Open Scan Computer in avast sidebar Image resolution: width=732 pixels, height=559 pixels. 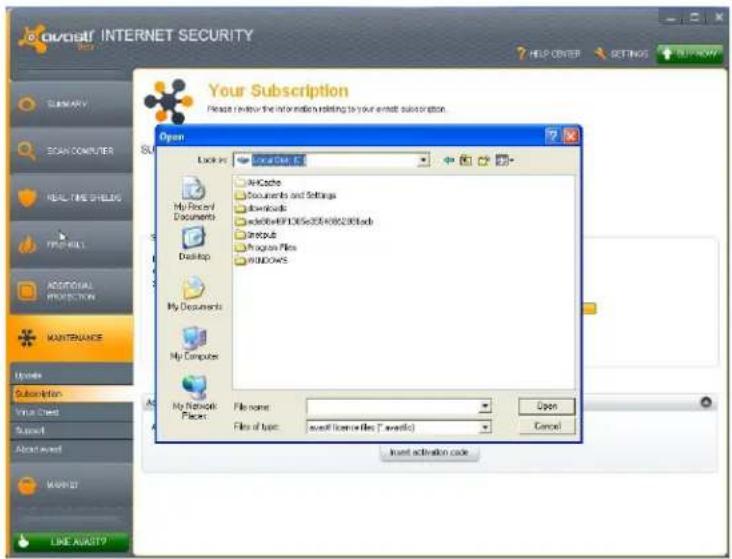tap(71, 150)
